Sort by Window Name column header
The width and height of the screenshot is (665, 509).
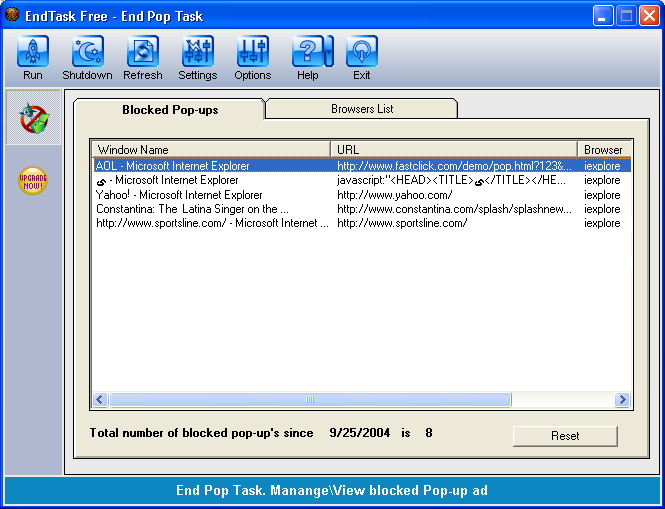coord(212,149)
